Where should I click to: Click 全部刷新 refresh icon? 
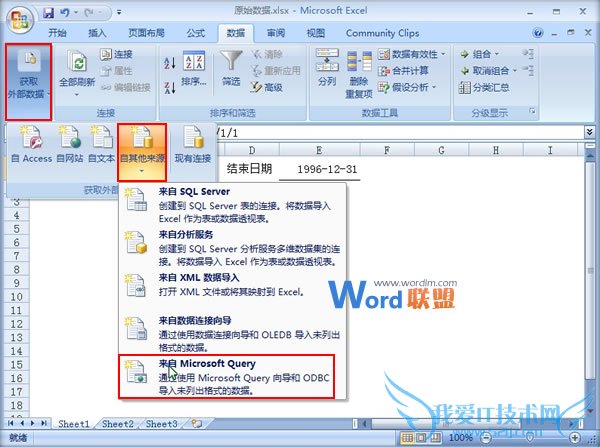(x=77, y=61)
